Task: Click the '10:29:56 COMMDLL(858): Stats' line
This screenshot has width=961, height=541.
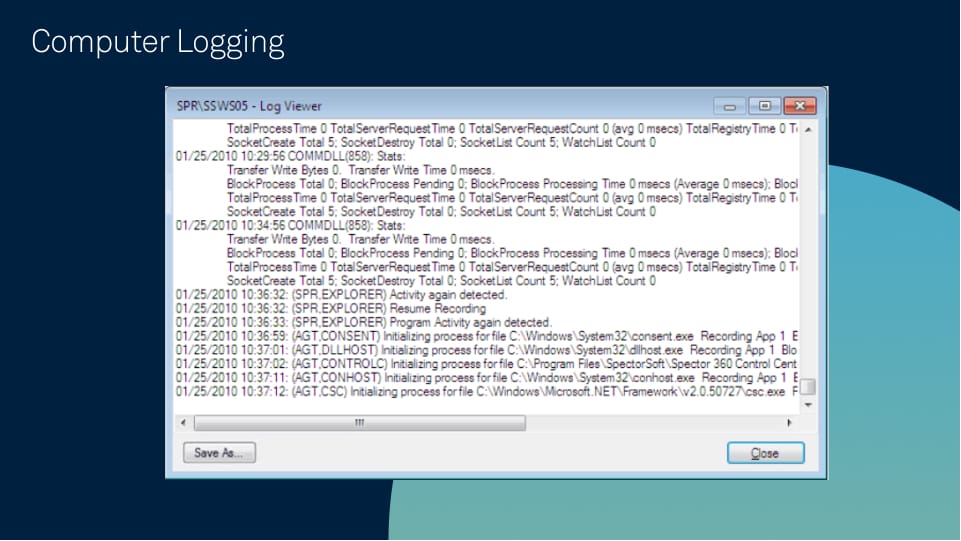Action: [x=290, y=156]
